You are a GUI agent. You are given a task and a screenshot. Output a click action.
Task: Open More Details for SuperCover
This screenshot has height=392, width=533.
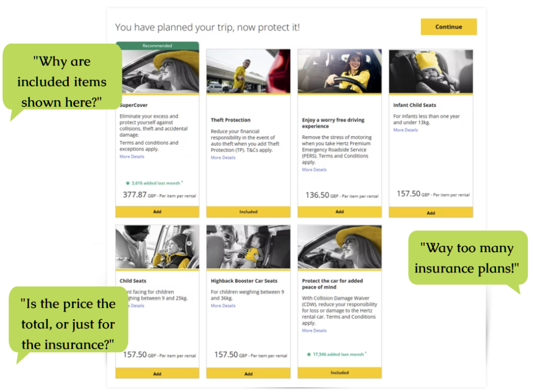[132, 156]
